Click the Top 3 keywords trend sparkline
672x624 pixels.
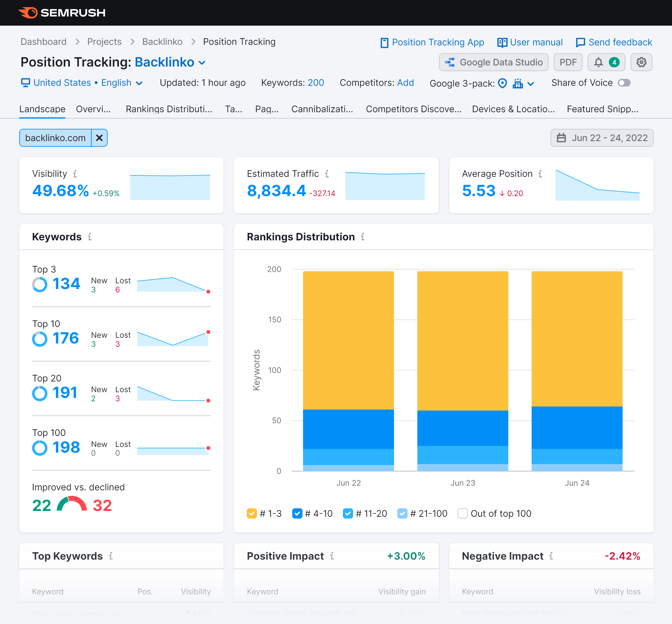(174, 285)
